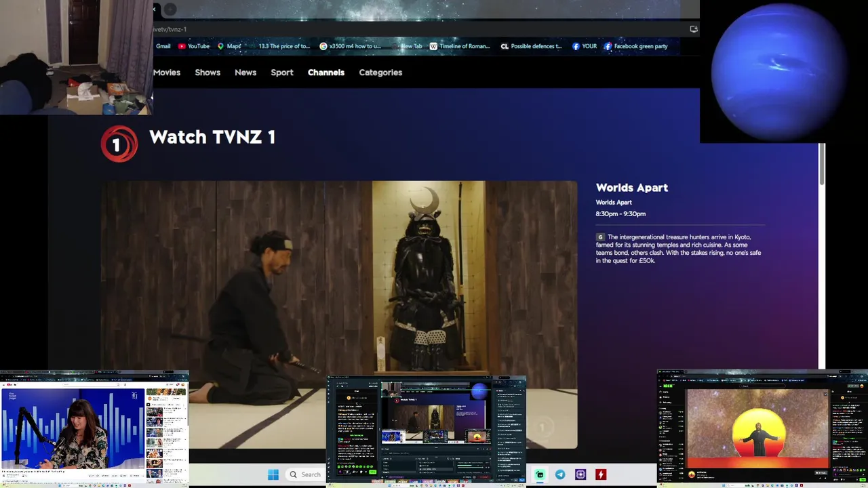868x488 pixels.
Task: Click the TVNZ 1 circular logo
Action: coord(119,144)
